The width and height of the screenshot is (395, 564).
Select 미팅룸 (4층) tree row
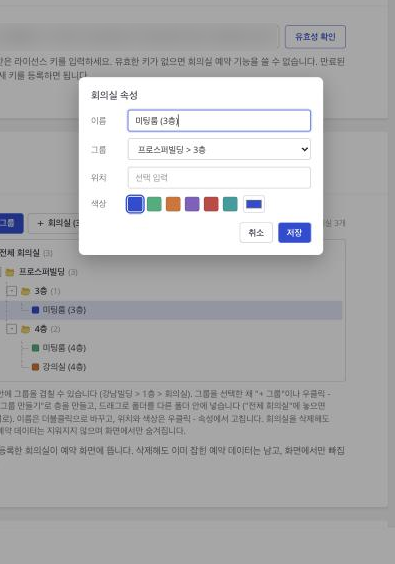tap(171, 348)
